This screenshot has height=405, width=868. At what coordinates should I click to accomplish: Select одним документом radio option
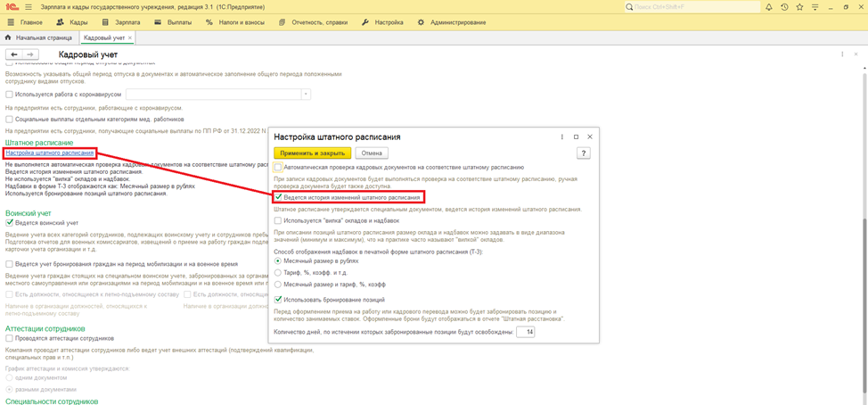click(x=9, y=377)
